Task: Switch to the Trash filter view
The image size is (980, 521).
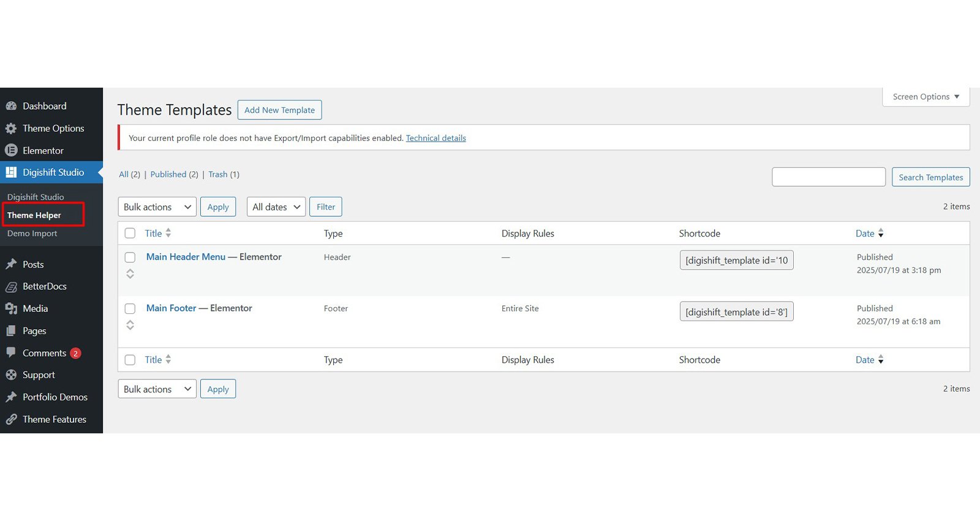Action: 217,175
